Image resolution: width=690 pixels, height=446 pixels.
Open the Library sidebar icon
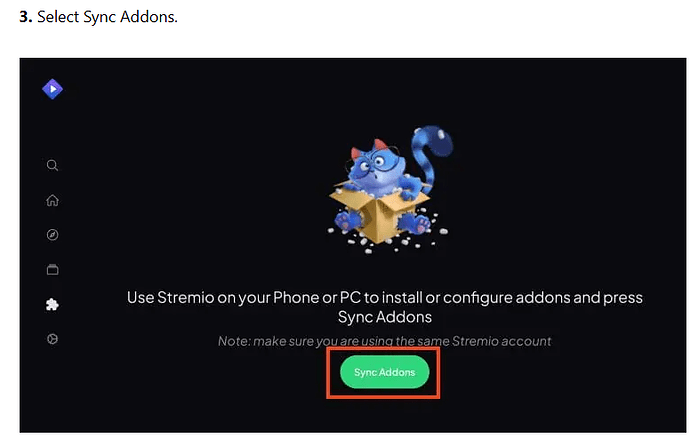coord(52,269)
